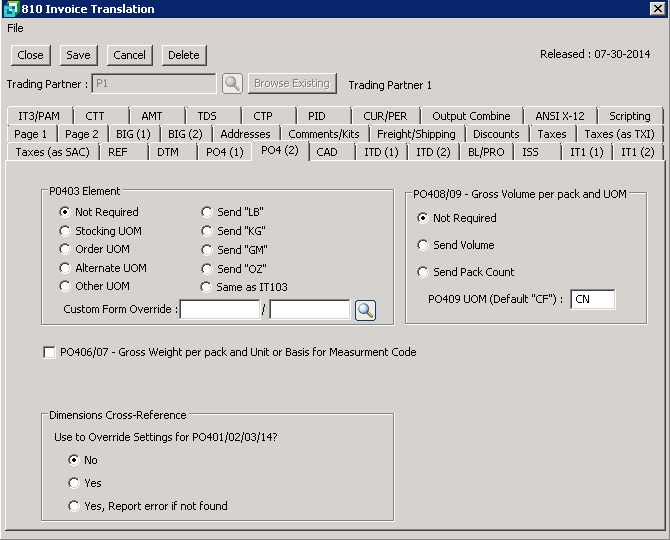
Task: Click the Trading Partner search magnifier icon
Action: pos(232,84)
